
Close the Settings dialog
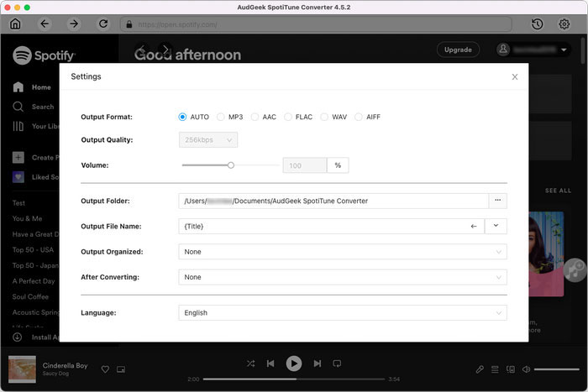514,77
